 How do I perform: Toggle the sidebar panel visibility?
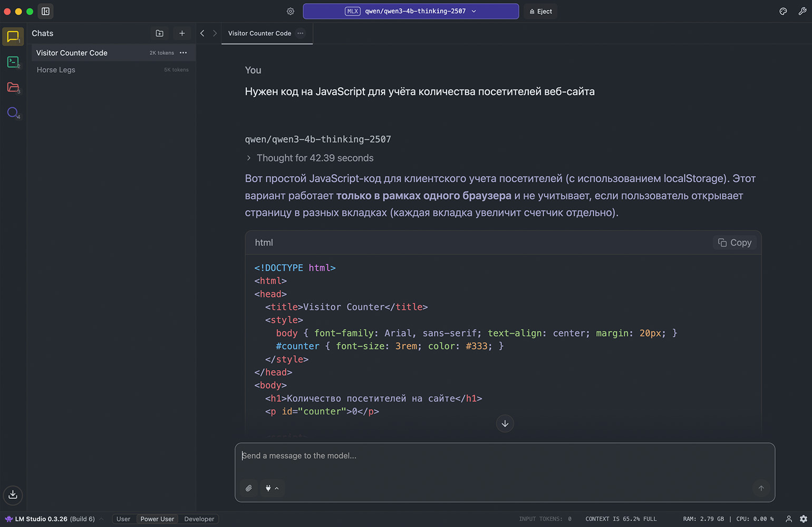46,11
